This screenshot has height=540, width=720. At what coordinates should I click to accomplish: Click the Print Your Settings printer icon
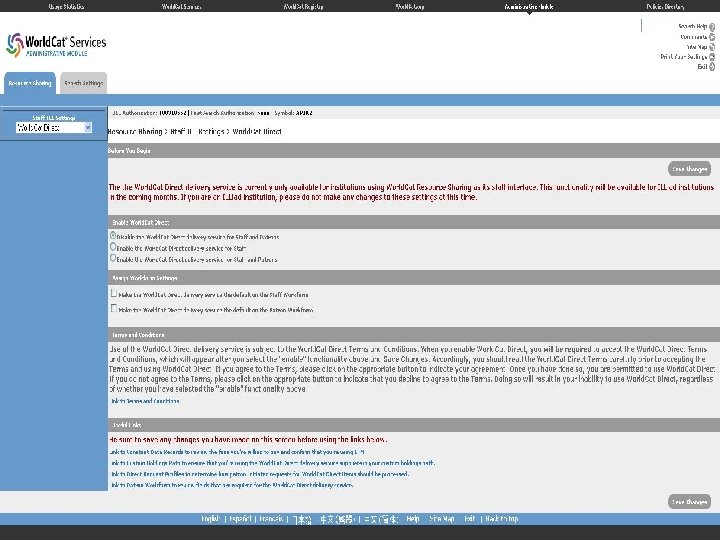point(712,57)
